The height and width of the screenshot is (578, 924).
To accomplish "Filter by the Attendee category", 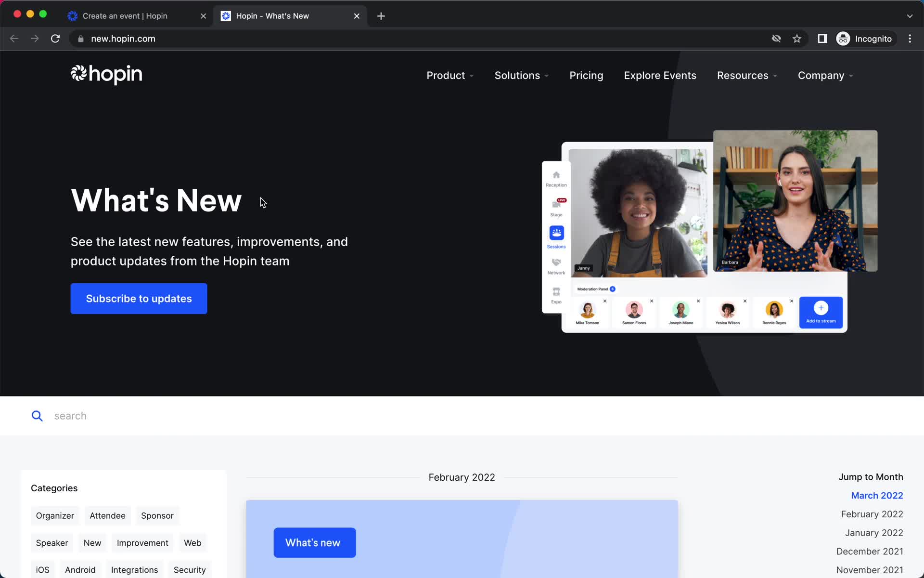I will tap(107, 516).
